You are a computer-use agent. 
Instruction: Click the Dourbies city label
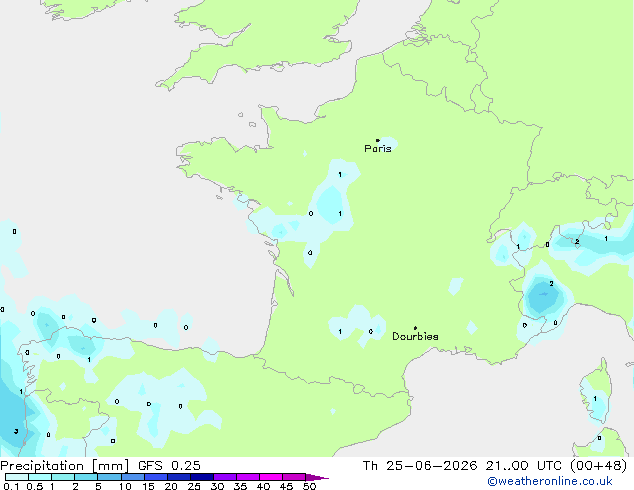pos(415,336)
